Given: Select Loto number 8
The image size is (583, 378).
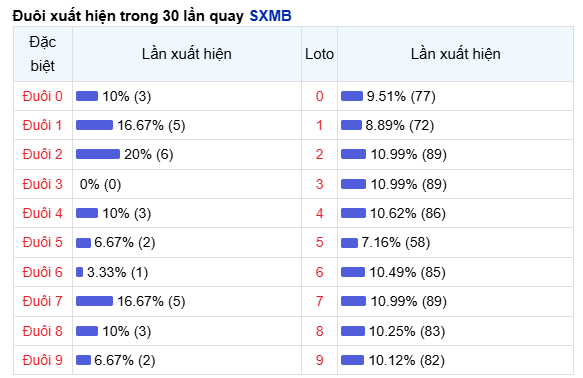Looking at the screenshot, I should [319, 331].
